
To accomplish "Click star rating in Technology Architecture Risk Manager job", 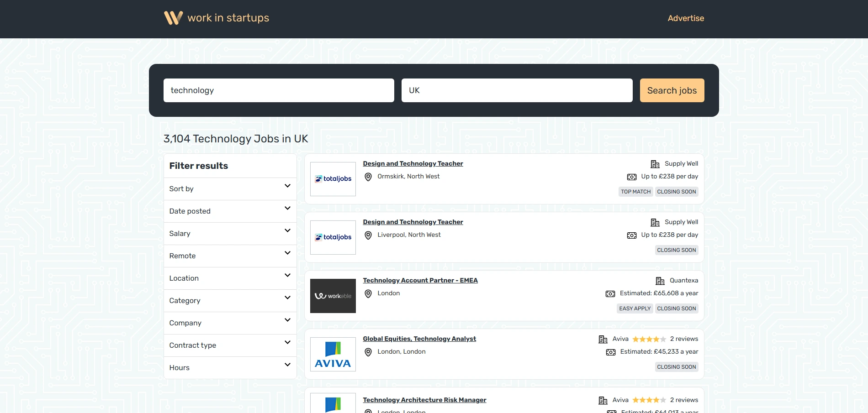I will tap(649, 400).
